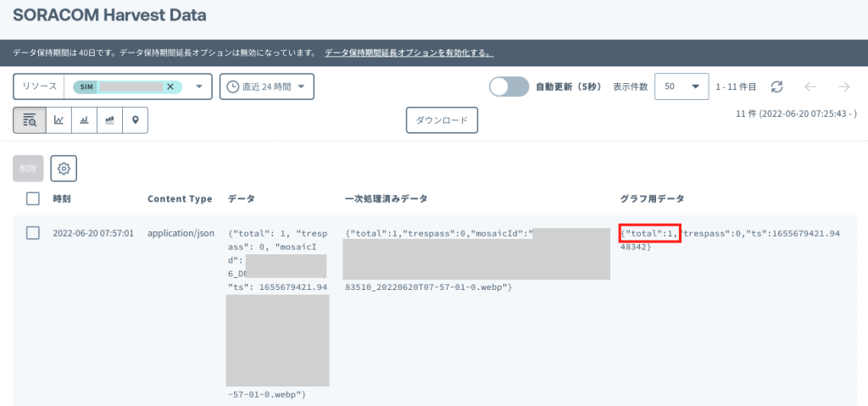The height and width of the screenshot is (406, 868).
Task: Check the 2022-06-20 07:57:01 row checkbox
Action: (33, 233)
